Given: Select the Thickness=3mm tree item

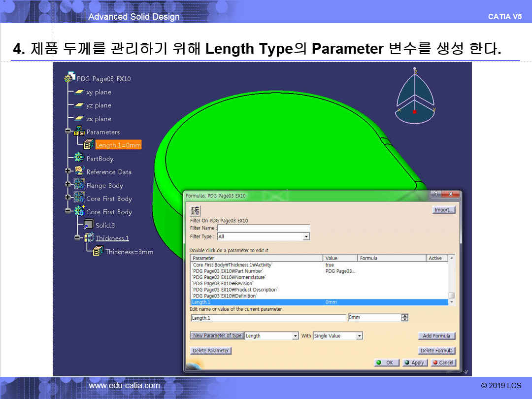Looking at the screenshot, I should pos(129,252).
